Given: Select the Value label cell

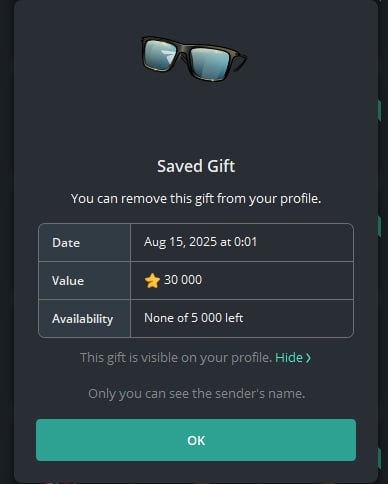Looking at the screenshot, I should coord(84,280).
